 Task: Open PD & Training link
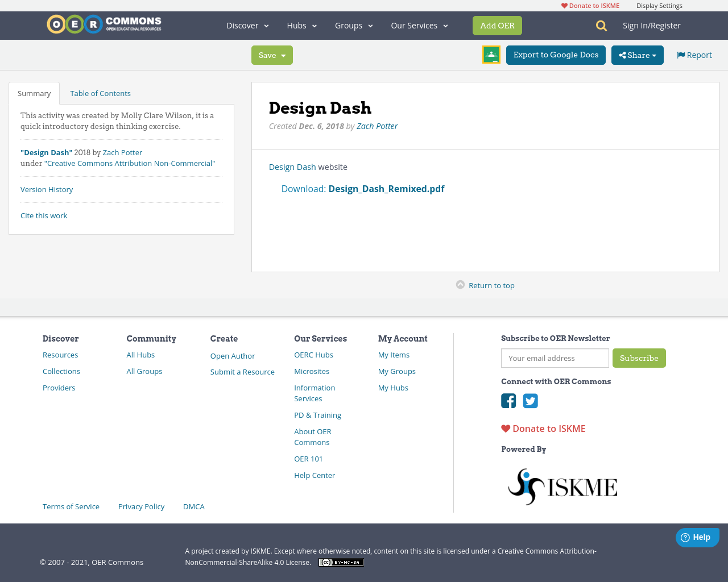click(x=317, y=415)
